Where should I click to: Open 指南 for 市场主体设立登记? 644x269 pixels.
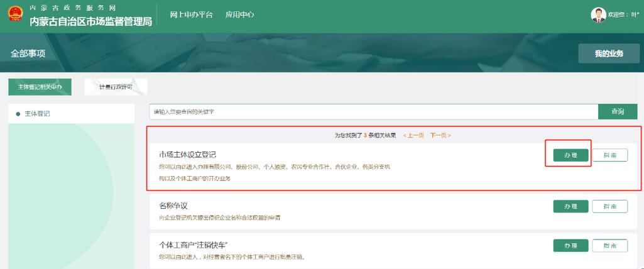pyautogui.click(x=610, y=155)
